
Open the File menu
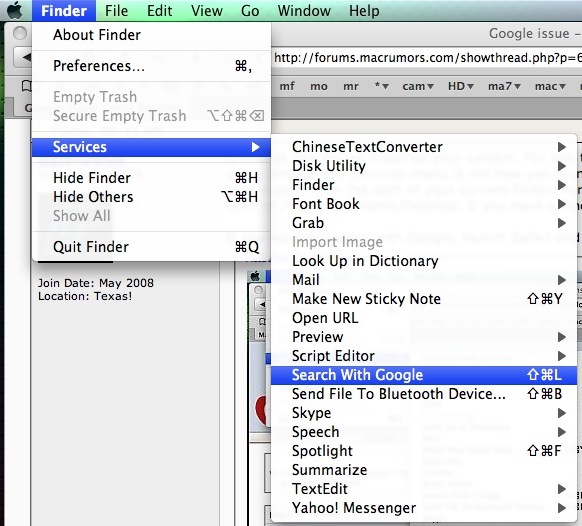pos(116,11)
